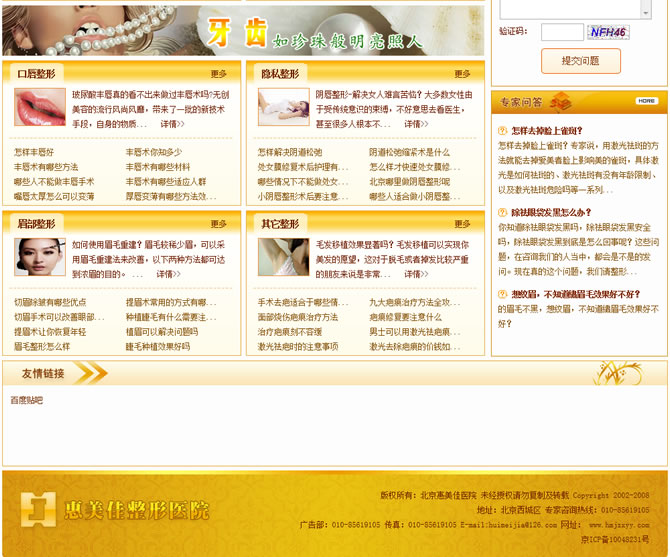Screen dimensions: 670x557
Task: Open the 怎样丰唇好 article link
Action: click(35, 152)
